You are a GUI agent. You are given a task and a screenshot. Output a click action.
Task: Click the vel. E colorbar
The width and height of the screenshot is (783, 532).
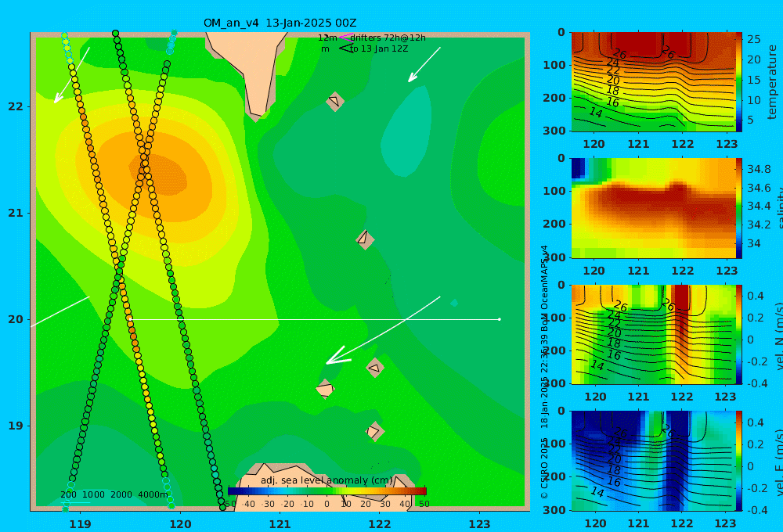click(x=738, y=461)
